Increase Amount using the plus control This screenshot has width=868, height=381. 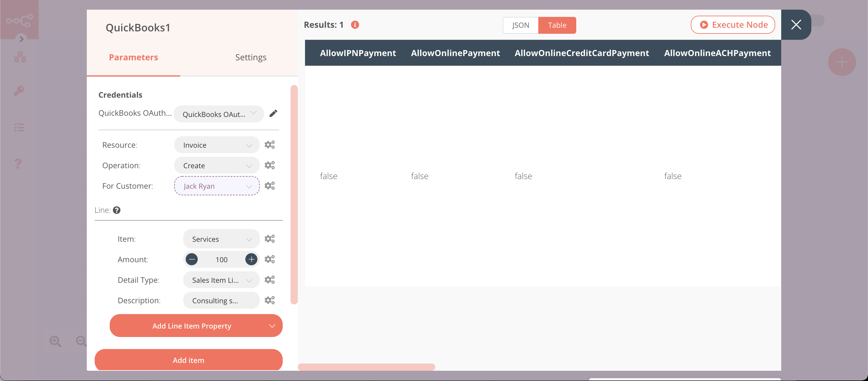[251, 259]
